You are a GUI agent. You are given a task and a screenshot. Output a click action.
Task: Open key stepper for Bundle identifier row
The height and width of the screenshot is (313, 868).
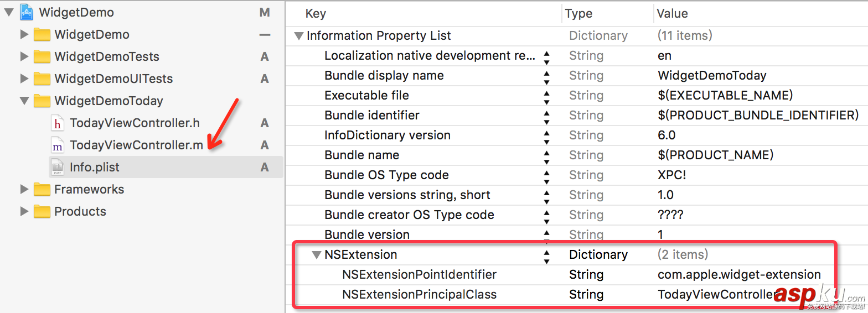coord(546,116)
